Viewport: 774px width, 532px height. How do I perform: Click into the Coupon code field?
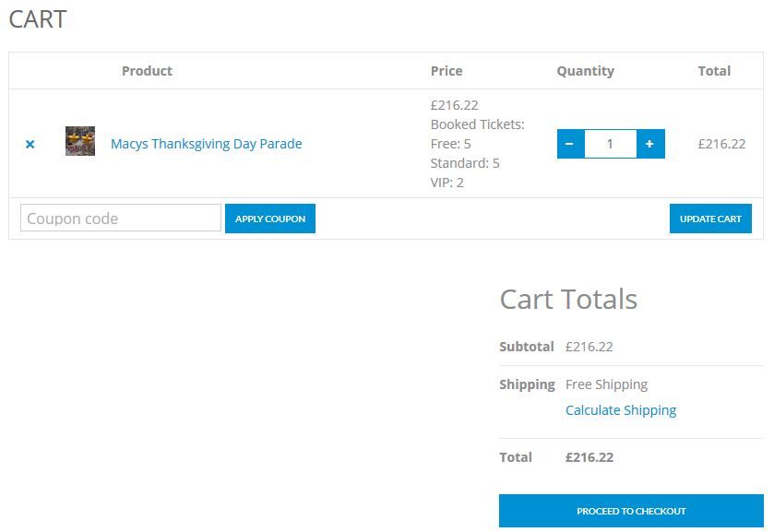tap(120, 219)
